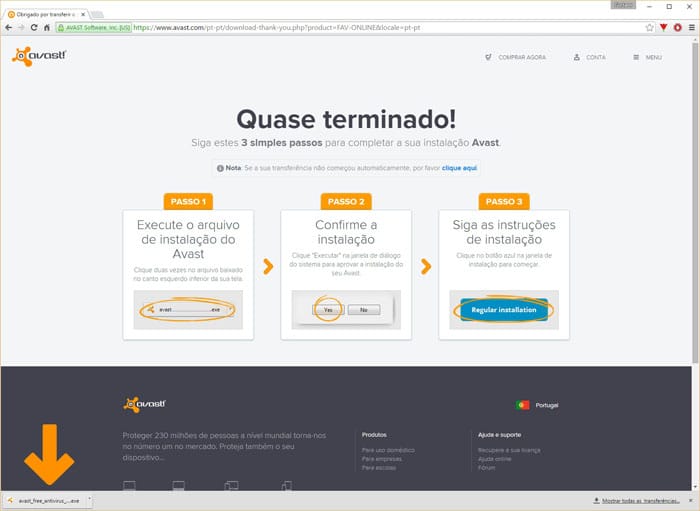Close the Obrigado por transferir tab
The width and height of the screenshot is (700, 511).
[83, 14]
